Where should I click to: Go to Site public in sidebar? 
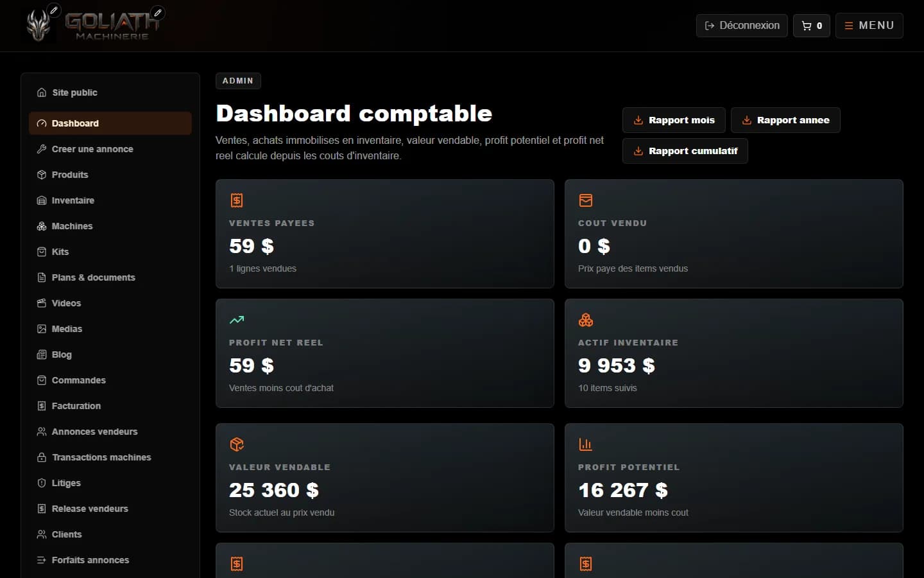point(110,92)
